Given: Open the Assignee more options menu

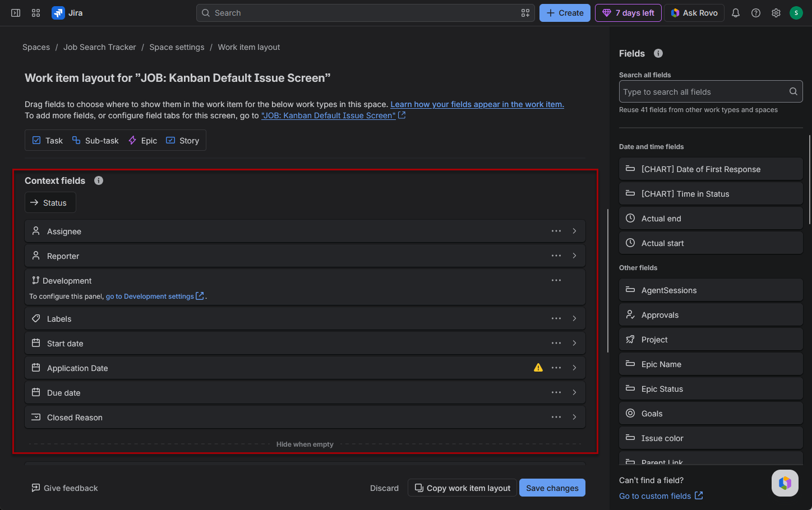Looking at the screenshot, I should click(x=556, y=231).
